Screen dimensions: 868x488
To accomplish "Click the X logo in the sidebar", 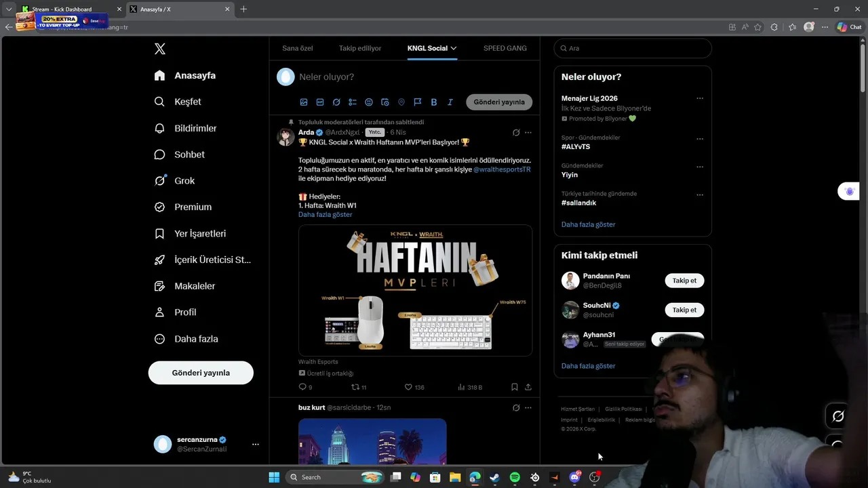I will pyautogui.click(x=159, y=49).
